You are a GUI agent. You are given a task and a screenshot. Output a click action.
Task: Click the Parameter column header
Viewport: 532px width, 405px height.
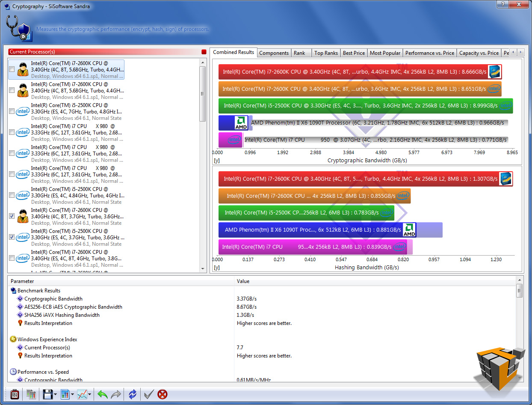pos(121,281)
